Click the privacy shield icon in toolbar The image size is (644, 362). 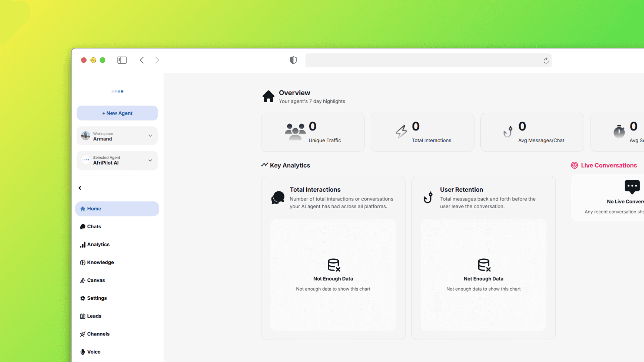(x=293, y=60)
